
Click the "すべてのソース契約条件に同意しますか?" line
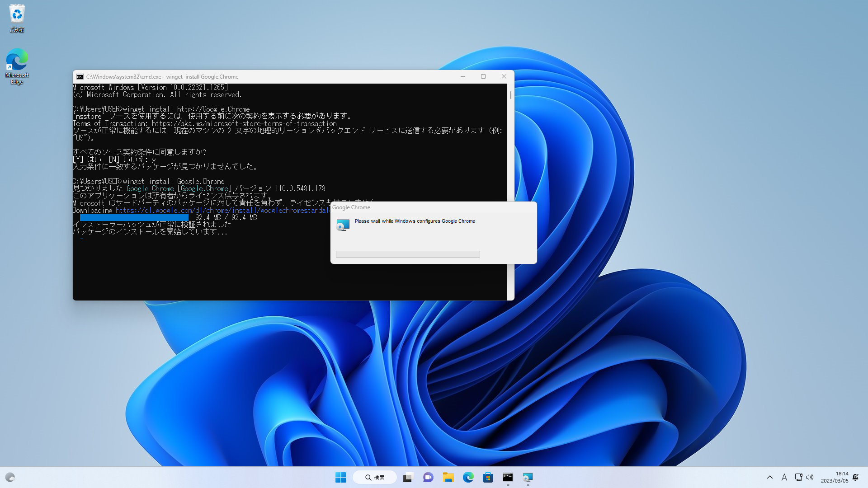click(140, 152)
